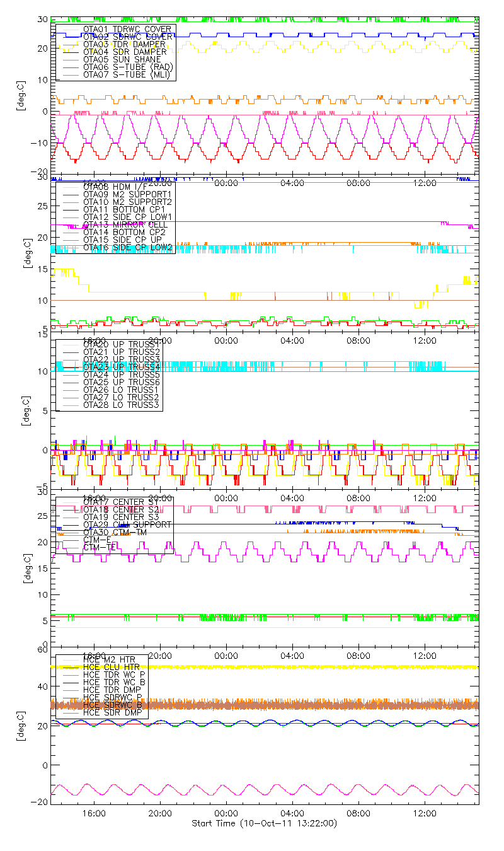The image size is (504, 851).
Task: Click the OTA01 TDRWC COVER legend entry
Action: 126,29
